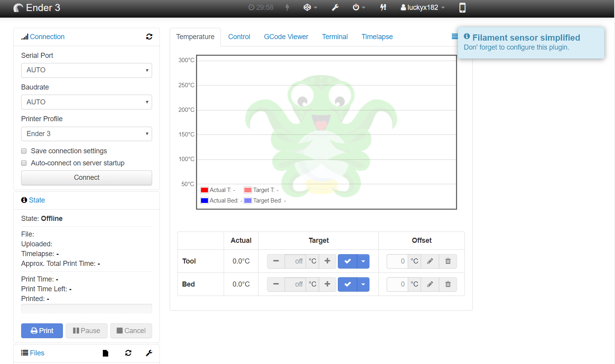This screenshot has width=615, height=364.
Task: Click the Tool actual 0.0°C value
Action: point(241,261)
